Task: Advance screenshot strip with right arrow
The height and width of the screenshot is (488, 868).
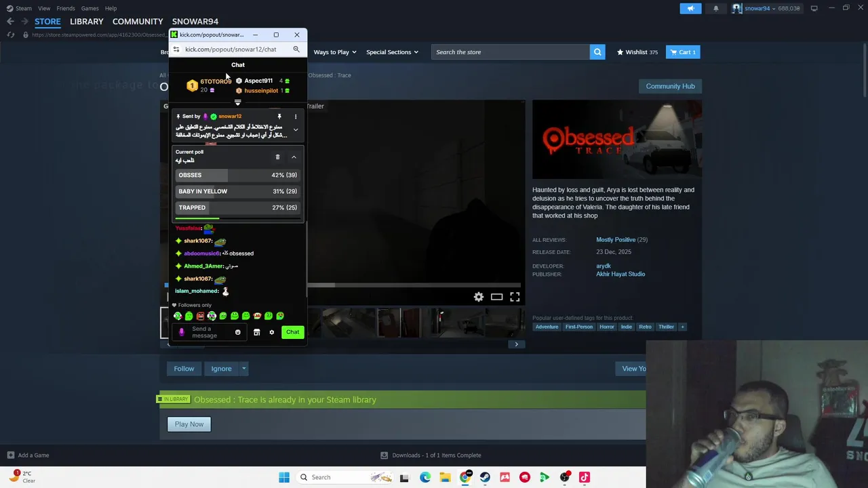Action: tap(516, 344)
